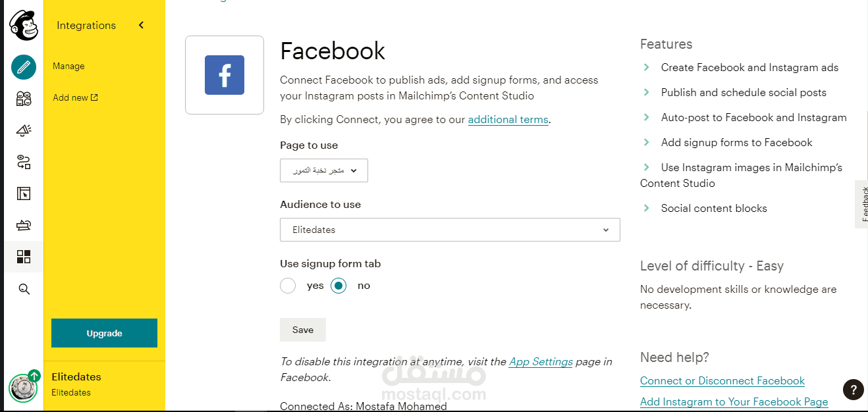Open the Elitedates audience dropdown

(x=450, y=230)
